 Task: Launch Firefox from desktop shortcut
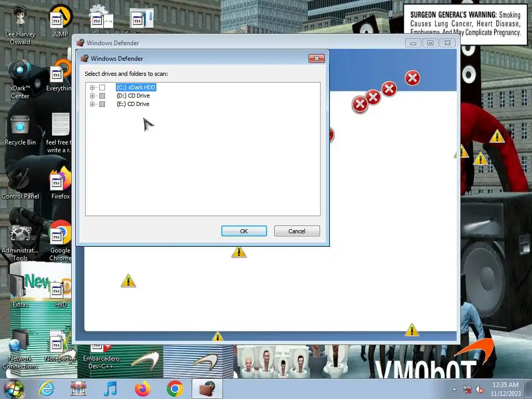pos(60,183)
